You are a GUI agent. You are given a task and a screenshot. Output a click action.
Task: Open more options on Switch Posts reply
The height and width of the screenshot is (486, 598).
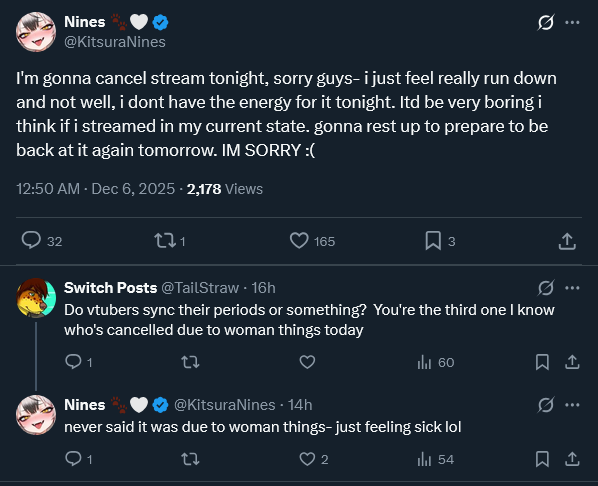pyautogui.click(x=572, y=288)
